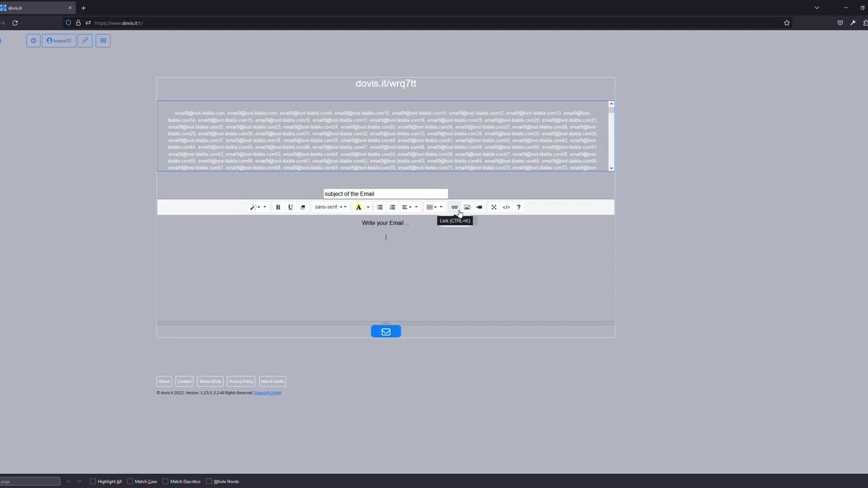868x488 pixels.
Task: Click into the Write your Email body
Action: pos(386,268)
